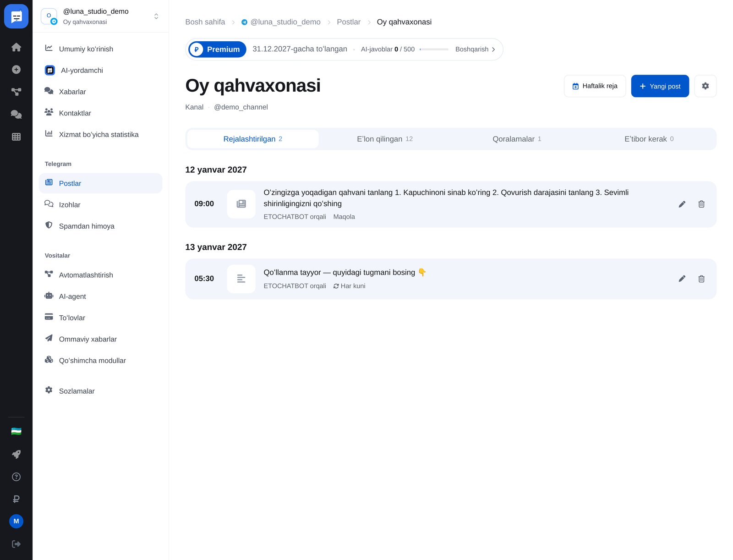Open Umumiy ko'rinish in the sidebar

100,49
